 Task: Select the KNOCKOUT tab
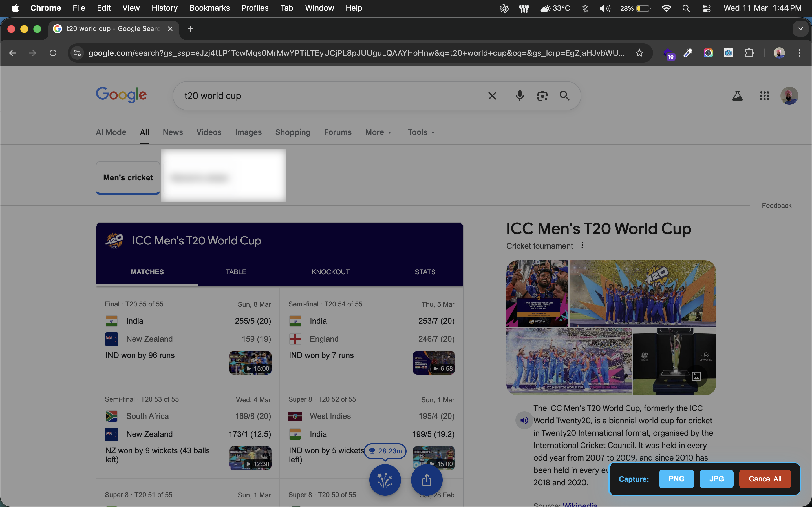[330, 272]
